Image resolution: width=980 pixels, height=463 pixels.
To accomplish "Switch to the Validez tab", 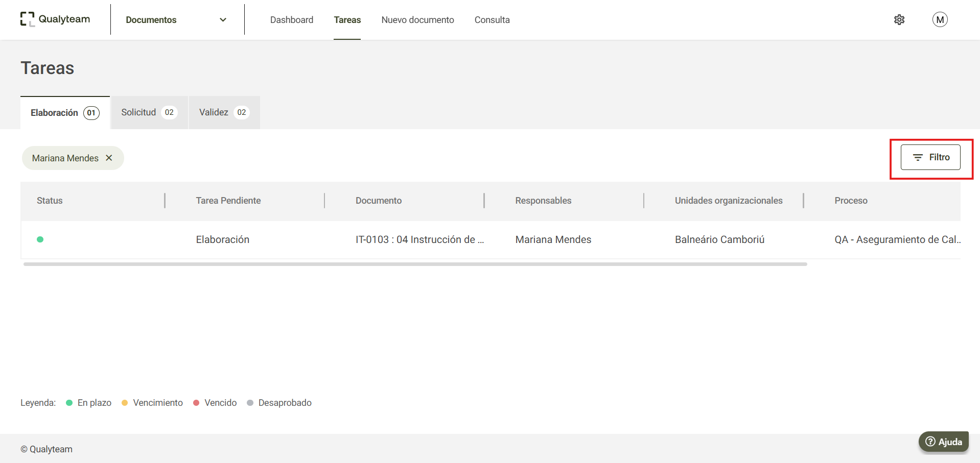I will point(224,112).
